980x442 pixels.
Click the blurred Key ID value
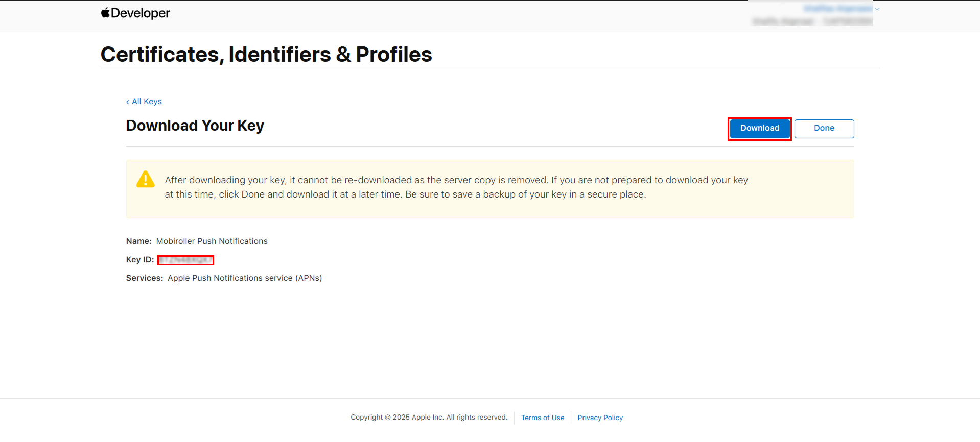[x=185, y=260]
